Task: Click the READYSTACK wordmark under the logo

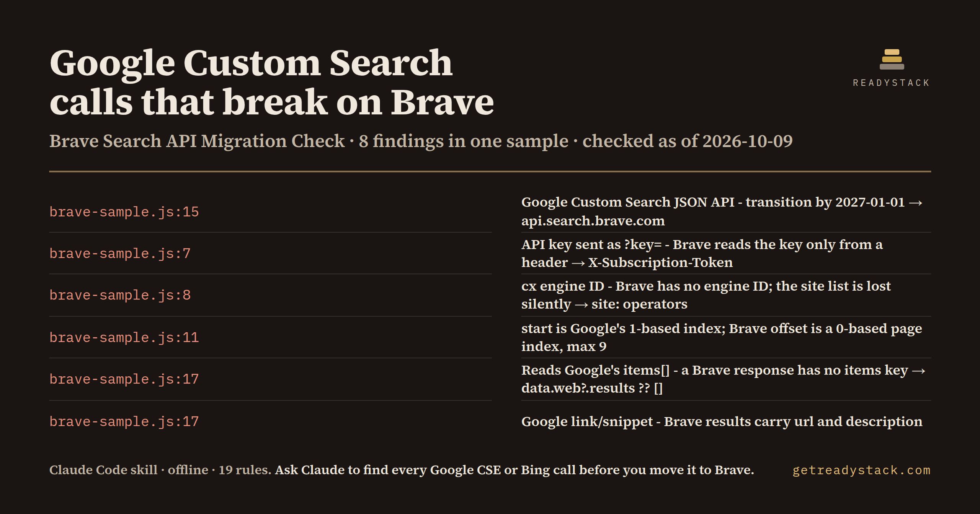Action: [892, 83]
